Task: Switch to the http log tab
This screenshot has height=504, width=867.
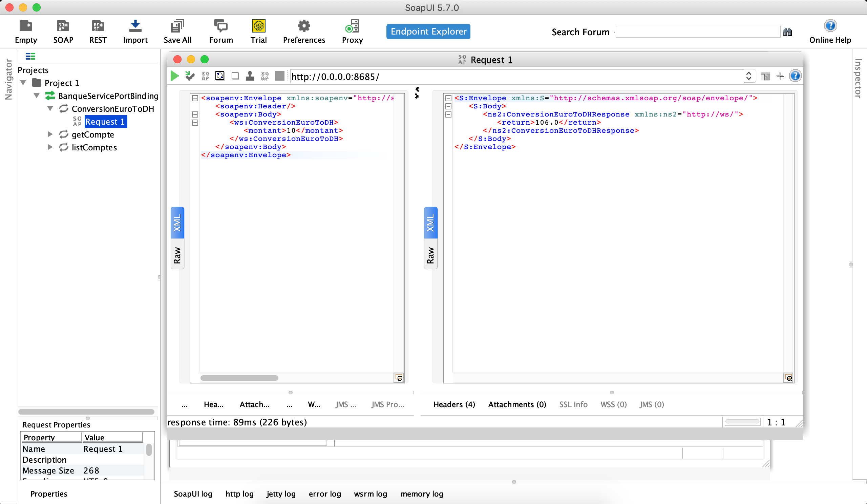Action: (x=239, y=494)
